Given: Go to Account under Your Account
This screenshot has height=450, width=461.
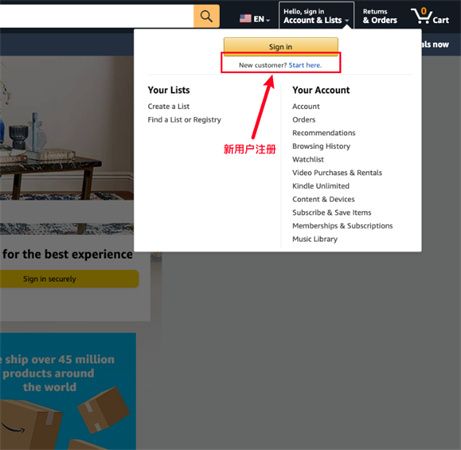Looking at the screenshot, I should click(x=306, y=106).
